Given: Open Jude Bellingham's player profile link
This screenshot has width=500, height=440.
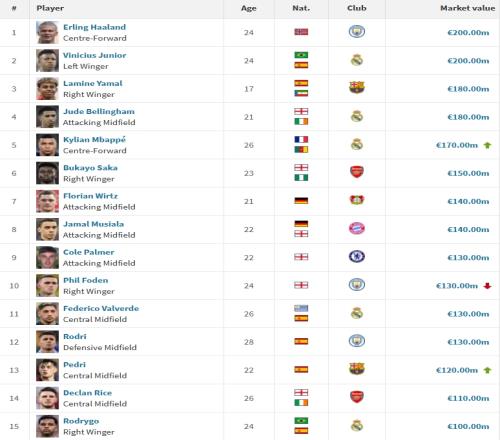Looking at the screenshot, I should point(99,111).
